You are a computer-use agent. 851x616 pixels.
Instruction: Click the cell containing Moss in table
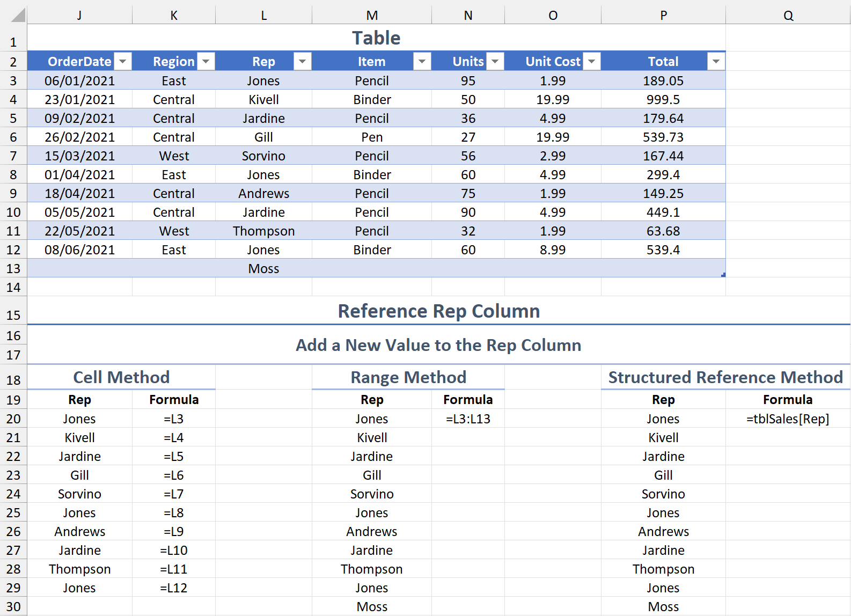263,269
